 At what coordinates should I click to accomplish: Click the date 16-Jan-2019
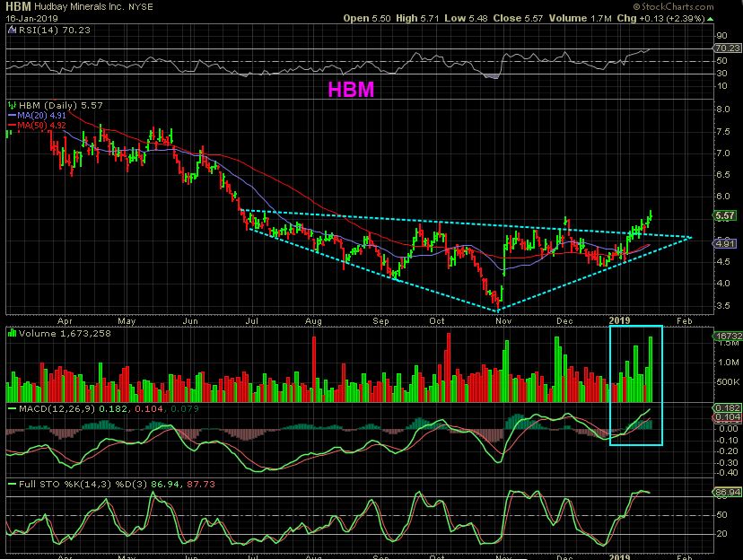pyautogui.click(x=31, y=19)
